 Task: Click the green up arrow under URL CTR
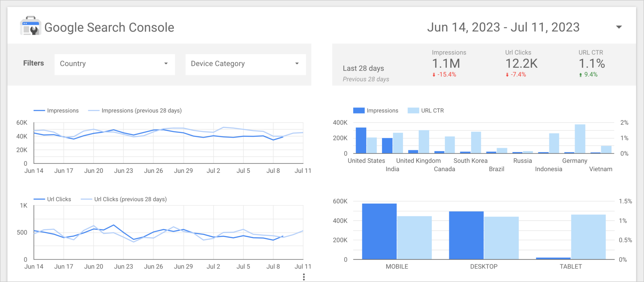coord(580,75)
